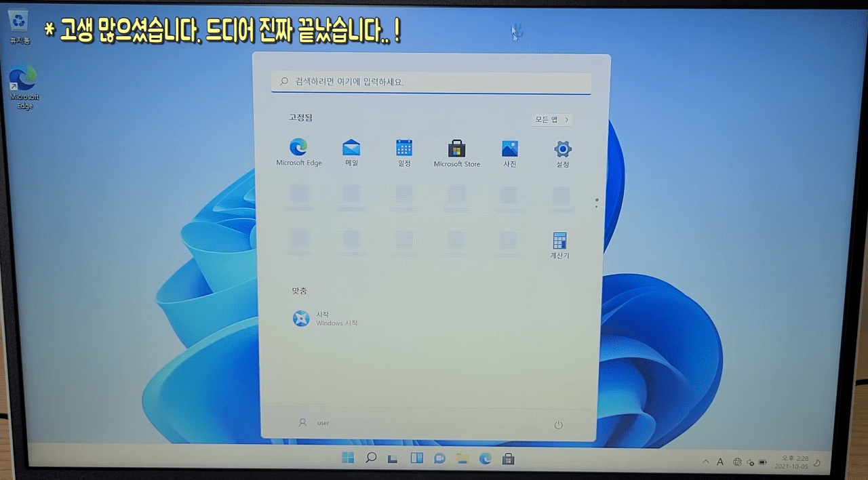Click the Start menu search field

[431, 82]
